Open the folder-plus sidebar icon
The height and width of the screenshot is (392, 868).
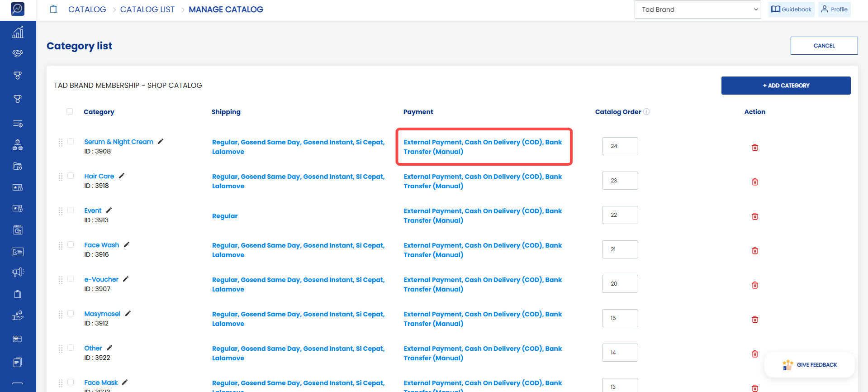click(18, 166)
